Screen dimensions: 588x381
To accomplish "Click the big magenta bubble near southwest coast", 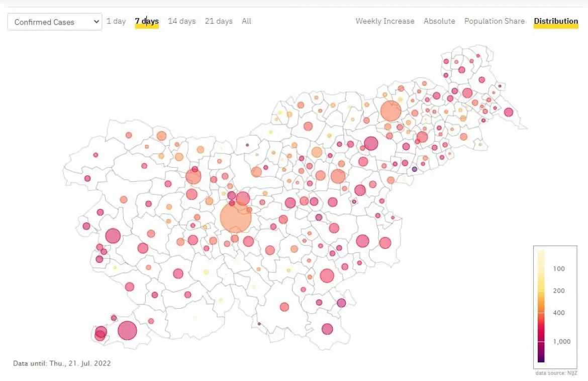I will click(127, 330).
